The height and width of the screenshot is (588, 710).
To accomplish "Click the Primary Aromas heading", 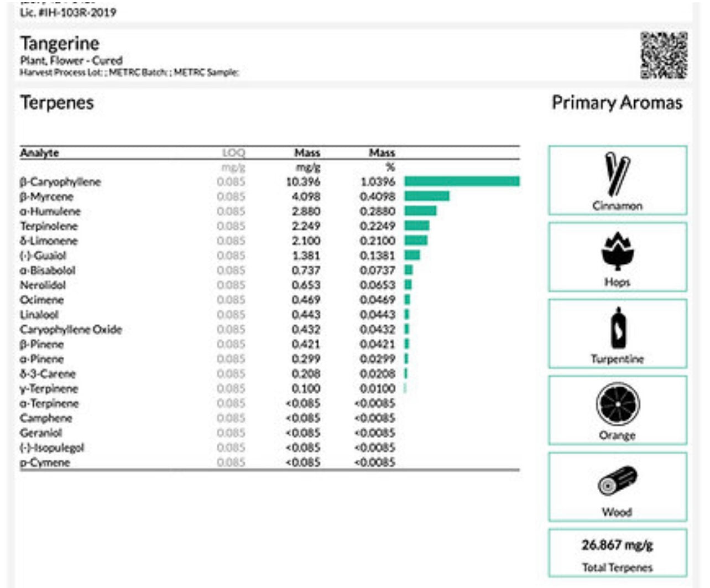I will 617,103.
